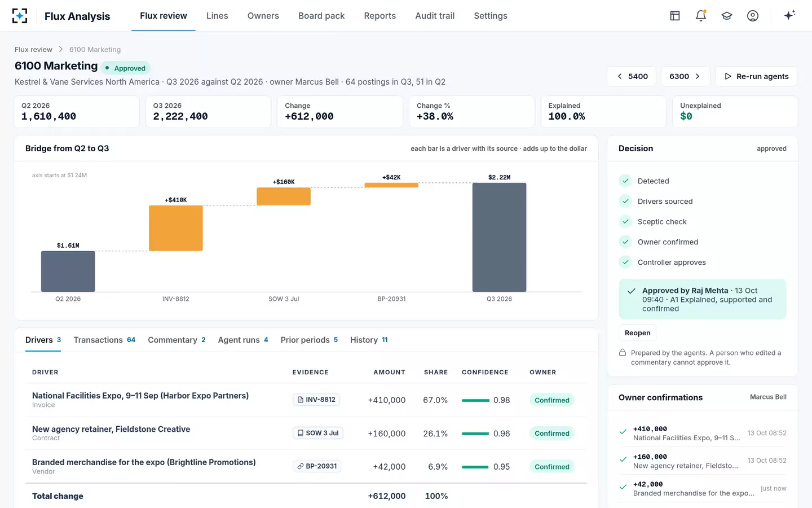Image resolution: width=812 pixels, height=508 pixels.
Task: Open the user account icon
Action: [753, 16]
